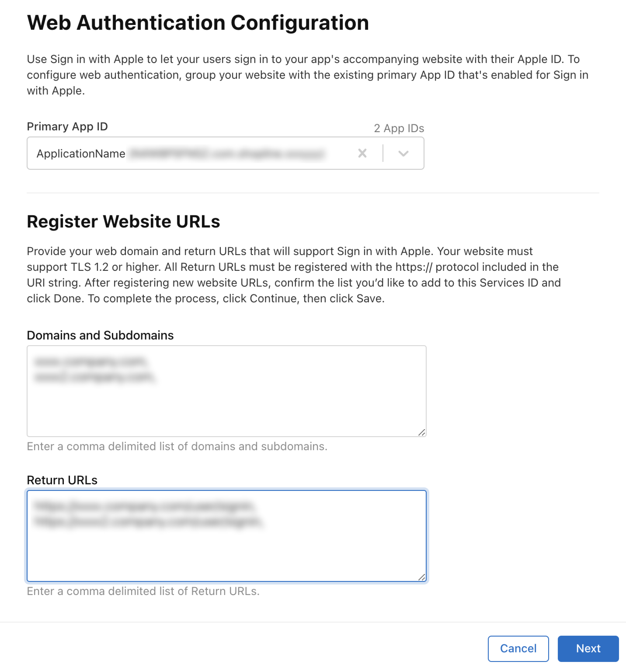Grab the Return URLs resize handle
626x672 pixels.
(421, 577)
